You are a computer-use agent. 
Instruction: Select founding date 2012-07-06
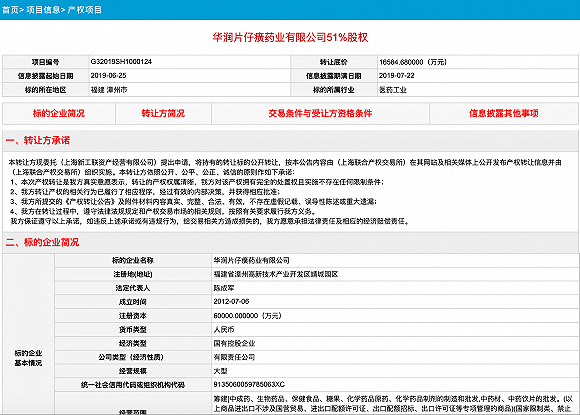pyautogui.click(x=231, y=301)
